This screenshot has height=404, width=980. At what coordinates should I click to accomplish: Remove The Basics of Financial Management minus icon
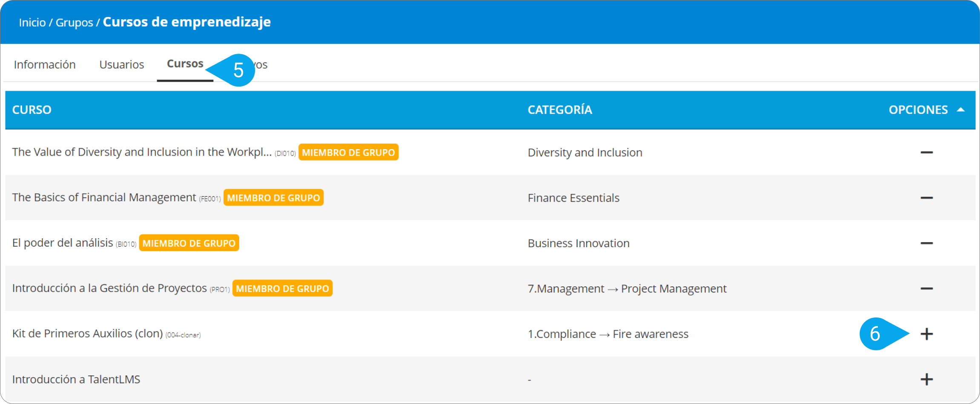926,198
